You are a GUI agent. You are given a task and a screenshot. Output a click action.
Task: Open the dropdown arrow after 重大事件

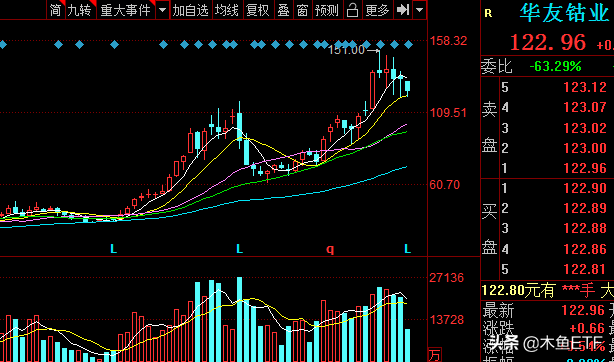tap(163, 10)
